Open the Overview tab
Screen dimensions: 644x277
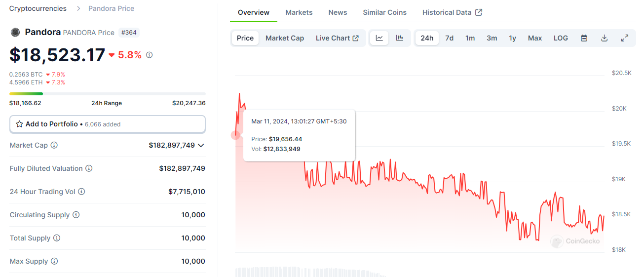coord(254,12)
